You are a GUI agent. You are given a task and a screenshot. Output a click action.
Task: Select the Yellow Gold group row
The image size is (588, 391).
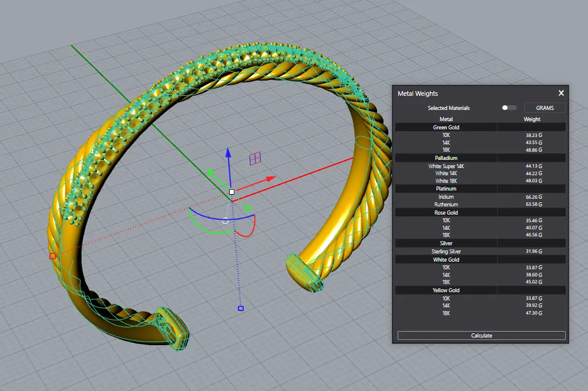pos(481,290)
